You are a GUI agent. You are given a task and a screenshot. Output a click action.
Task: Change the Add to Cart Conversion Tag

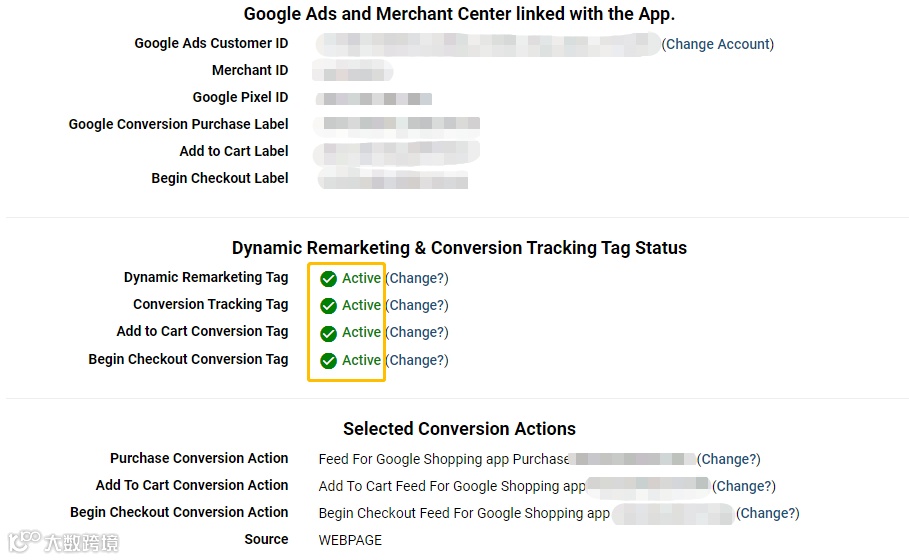pyautogui.click(x=417, y=332)
